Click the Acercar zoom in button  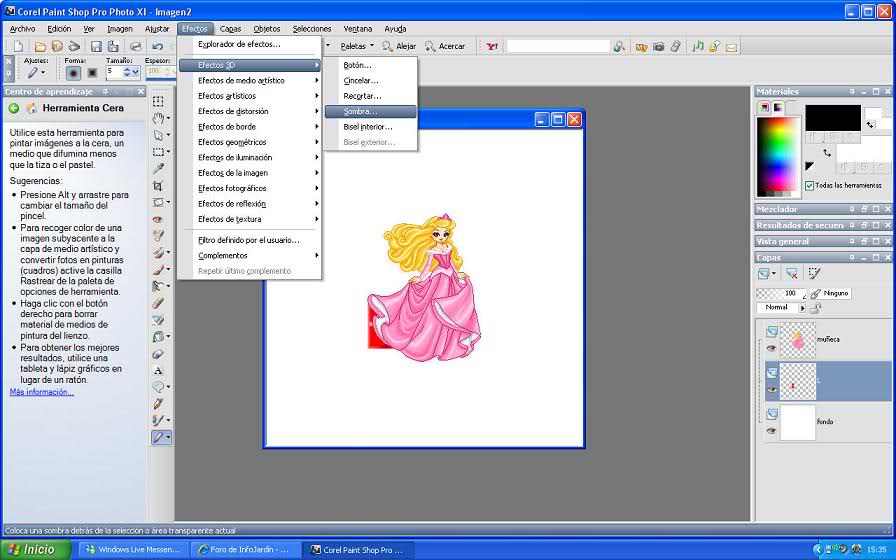[x=445, y=46]
